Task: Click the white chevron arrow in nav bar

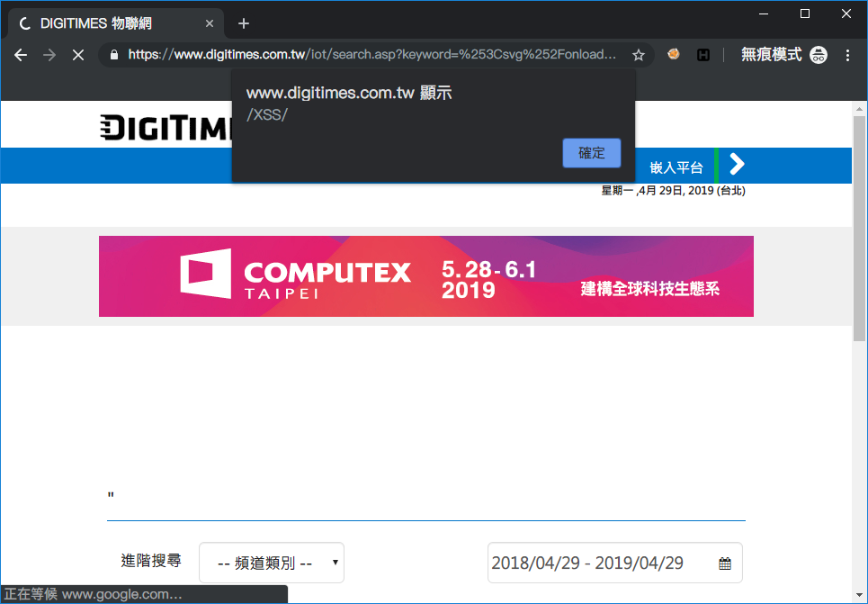Action: tap(737, 164)
